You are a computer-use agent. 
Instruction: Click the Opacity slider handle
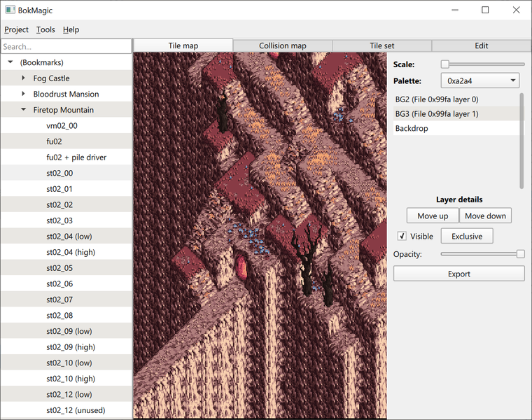(521, 254)
